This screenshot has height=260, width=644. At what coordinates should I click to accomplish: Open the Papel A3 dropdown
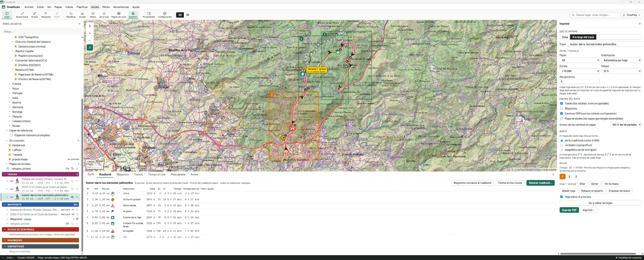coord(580,60)
